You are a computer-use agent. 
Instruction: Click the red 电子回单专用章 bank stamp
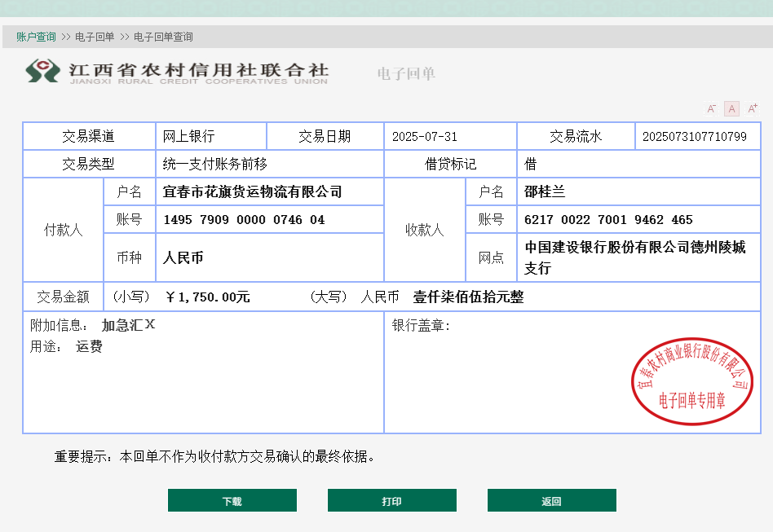(691, 381)
